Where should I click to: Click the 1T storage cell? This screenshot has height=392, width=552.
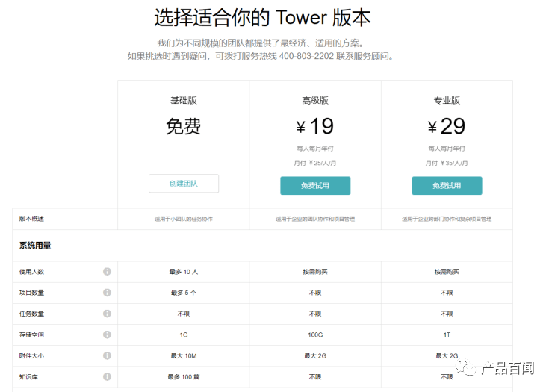447,335
